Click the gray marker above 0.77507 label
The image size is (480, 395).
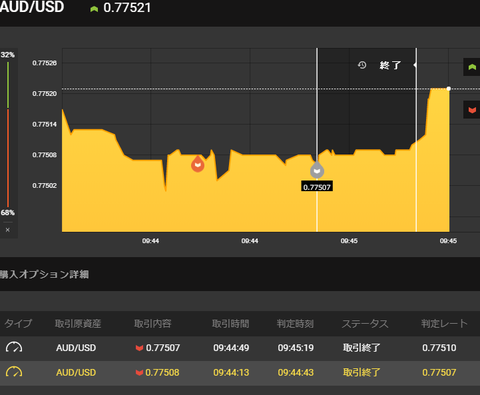click(x=317, y=170)
